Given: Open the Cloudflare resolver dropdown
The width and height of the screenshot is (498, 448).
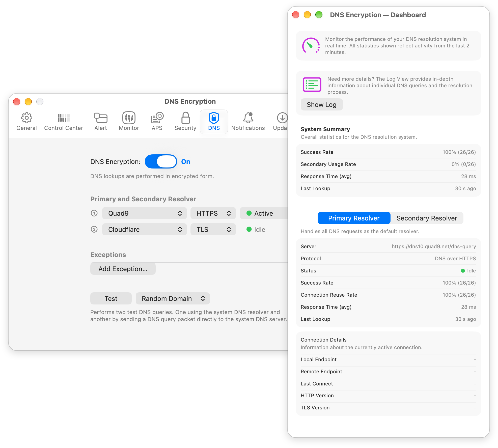Looking at the screenshot, I should 145,230.
